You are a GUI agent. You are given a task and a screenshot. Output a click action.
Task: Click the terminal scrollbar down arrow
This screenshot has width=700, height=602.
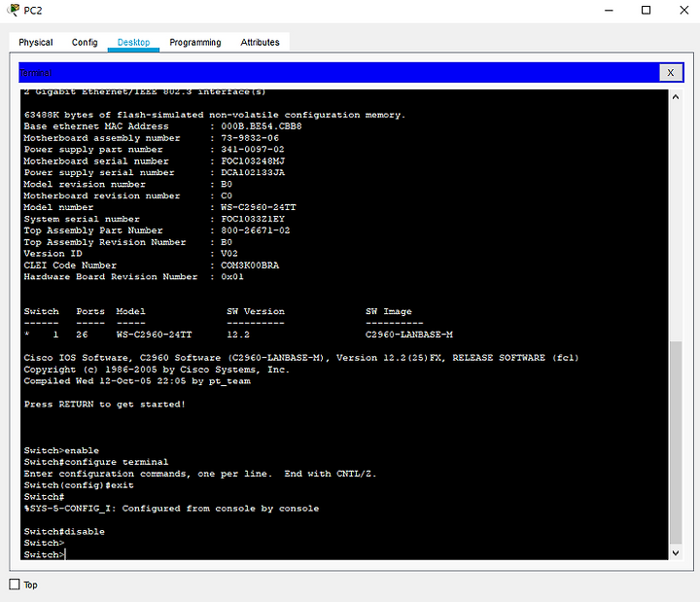pos(676,552)
